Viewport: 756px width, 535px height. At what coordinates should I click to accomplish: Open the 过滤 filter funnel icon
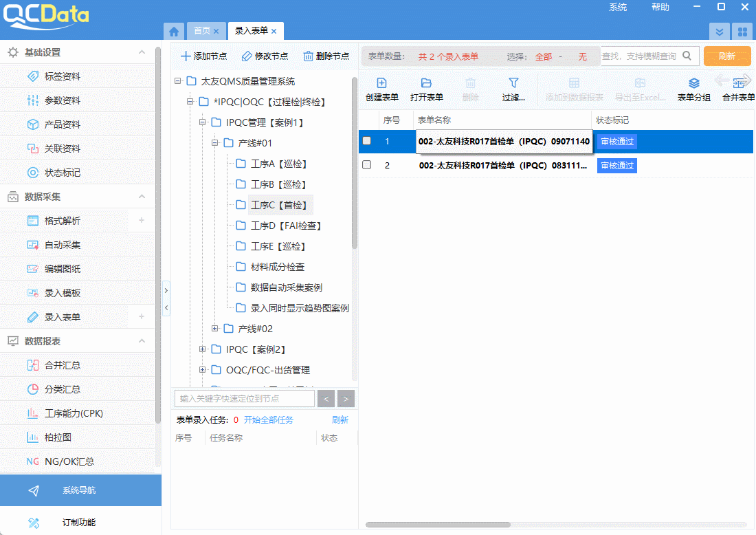click(513, 83)
